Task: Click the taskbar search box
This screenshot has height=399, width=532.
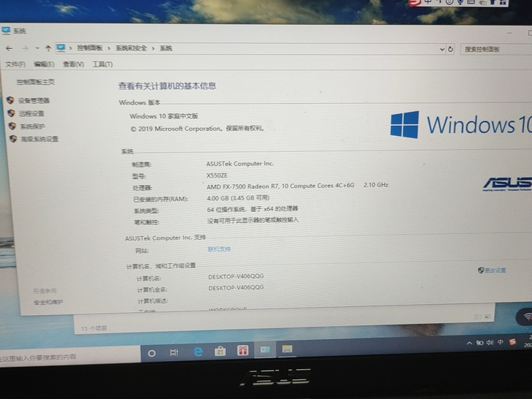Action: click(69, 357)
